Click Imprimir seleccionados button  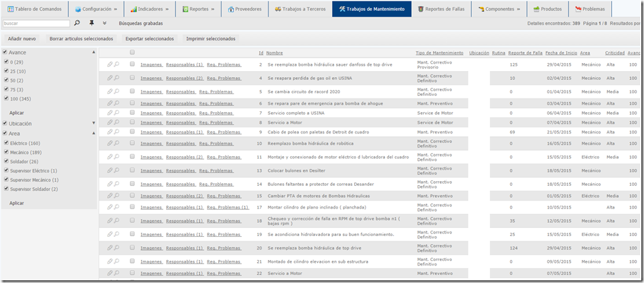(211, 39)
